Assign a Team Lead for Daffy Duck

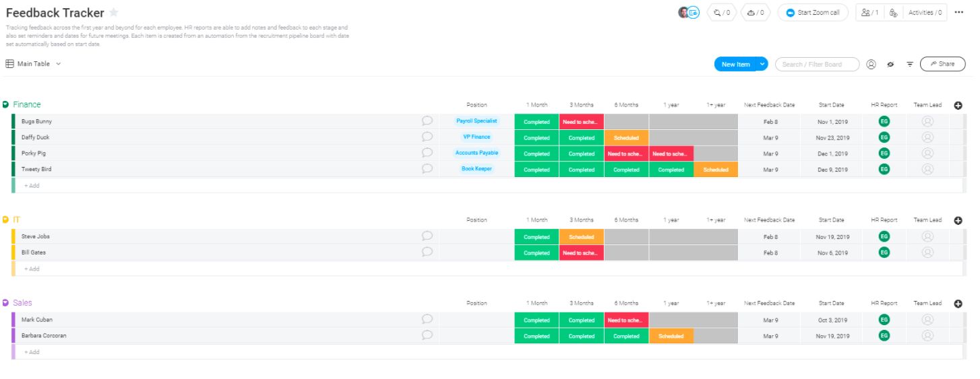pos(927,137)
